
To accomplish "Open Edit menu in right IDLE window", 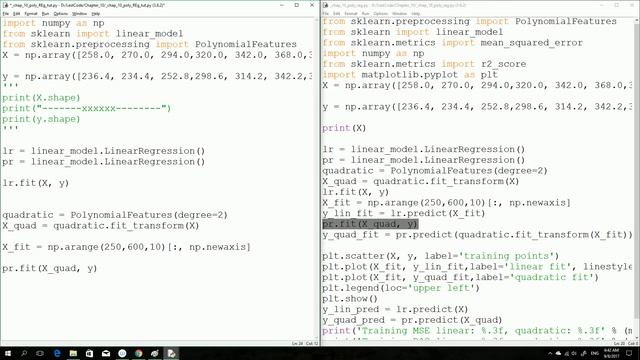I will click(336, 13).
